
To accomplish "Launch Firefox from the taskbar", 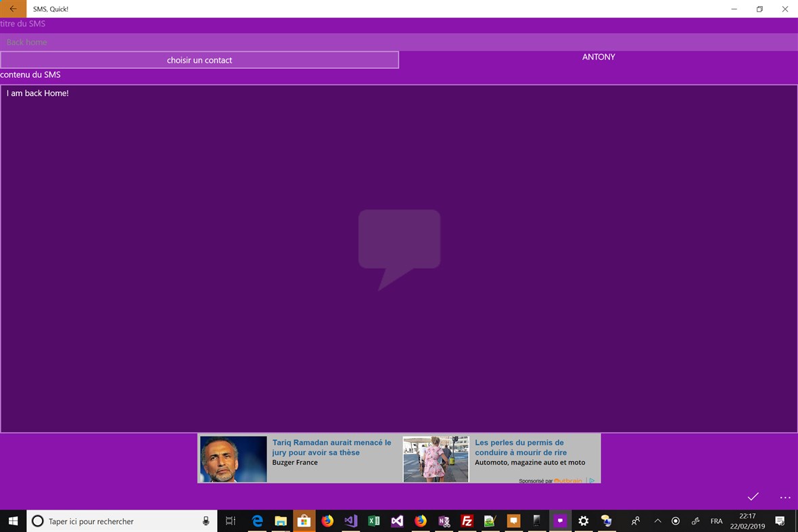I will point(327,521).
